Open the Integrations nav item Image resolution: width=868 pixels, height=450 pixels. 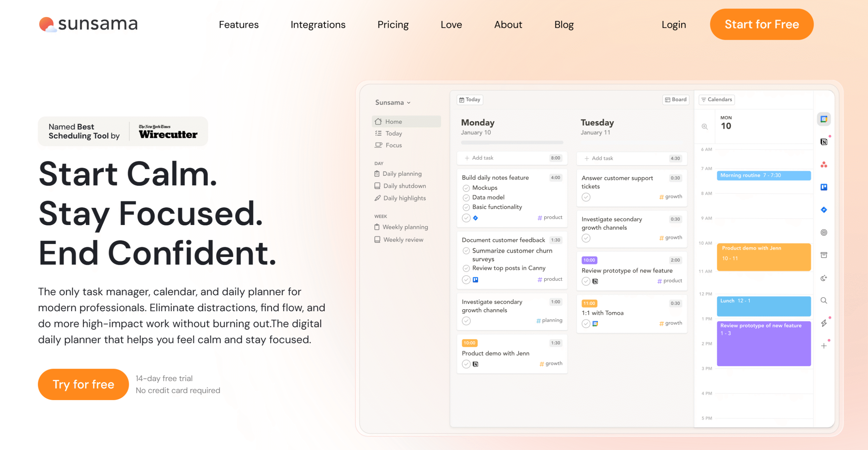coord(318,24)
